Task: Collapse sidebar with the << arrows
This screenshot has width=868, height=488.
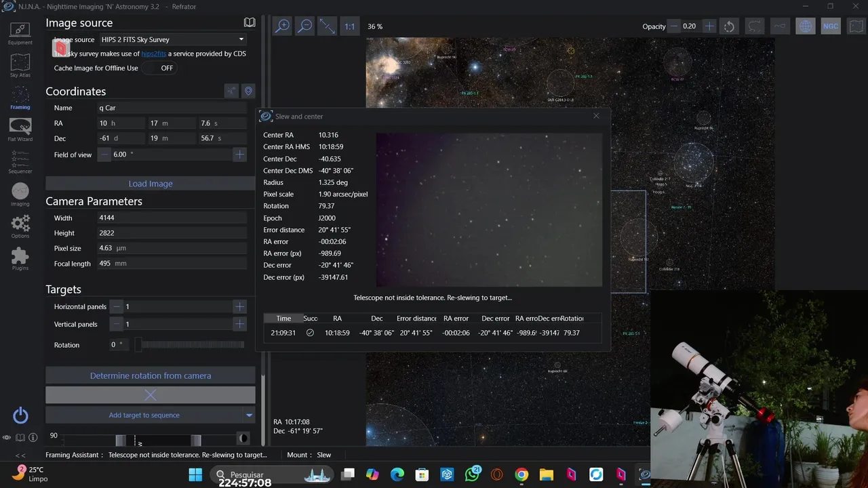Action: 20,455
